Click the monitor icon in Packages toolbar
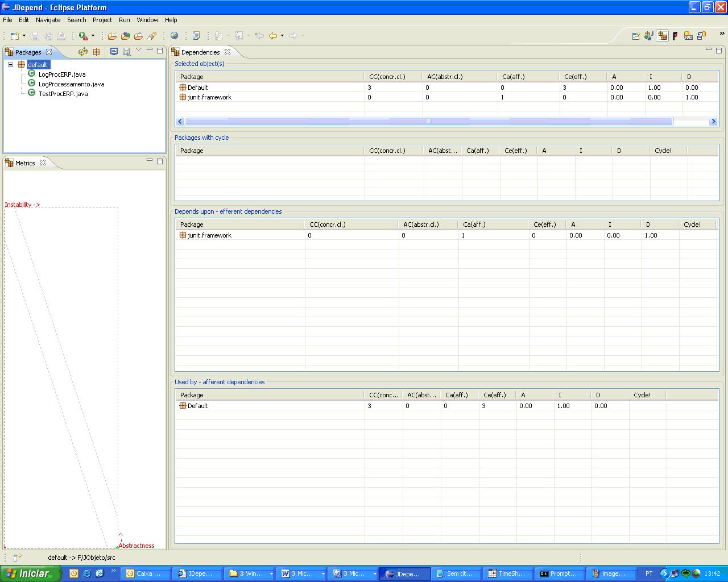 tap(114, 52)
